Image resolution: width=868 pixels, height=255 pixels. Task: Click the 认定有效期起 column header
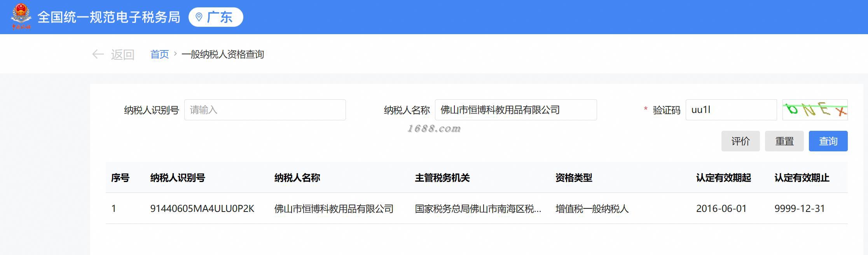point(723,178)
